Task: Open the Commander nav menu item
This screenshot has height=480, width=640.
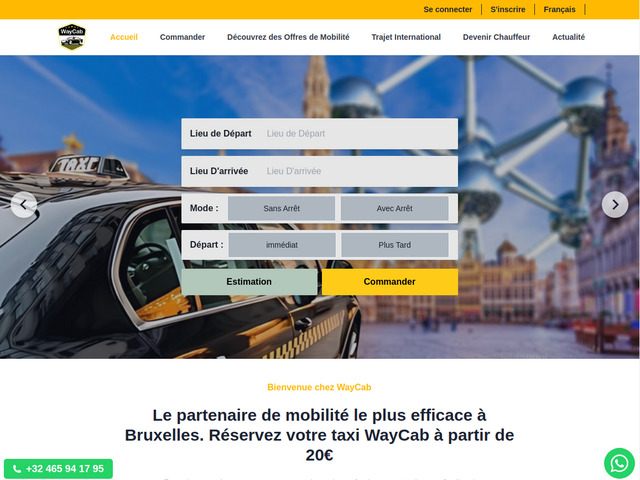Action: click(x=182, y=37)
